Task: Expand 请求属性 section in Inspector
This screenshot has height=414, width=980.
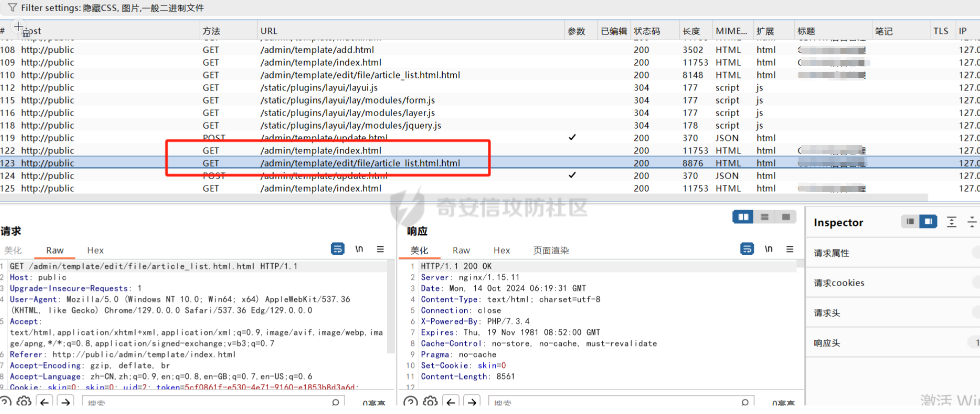Action: 893,253
